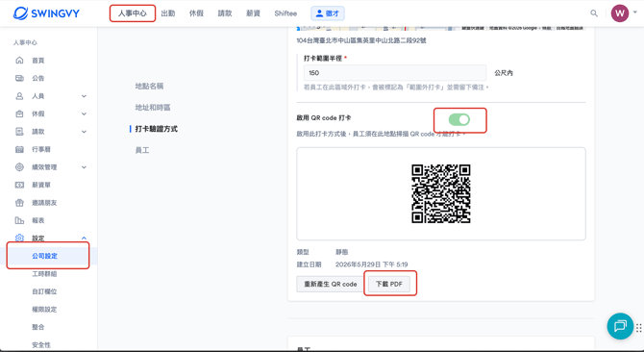Screen dimensions: 644x352
Task: Go to the 薪資 tab
Action: [253, 13]
